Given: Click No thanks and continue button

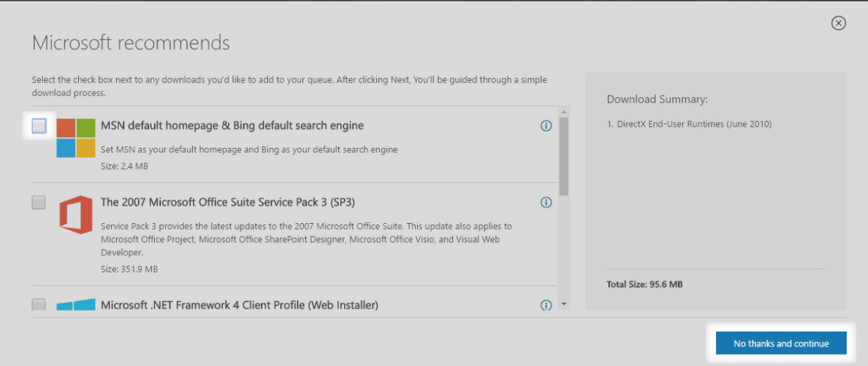Looking at the screenshot, I should (x=781, y=343).
